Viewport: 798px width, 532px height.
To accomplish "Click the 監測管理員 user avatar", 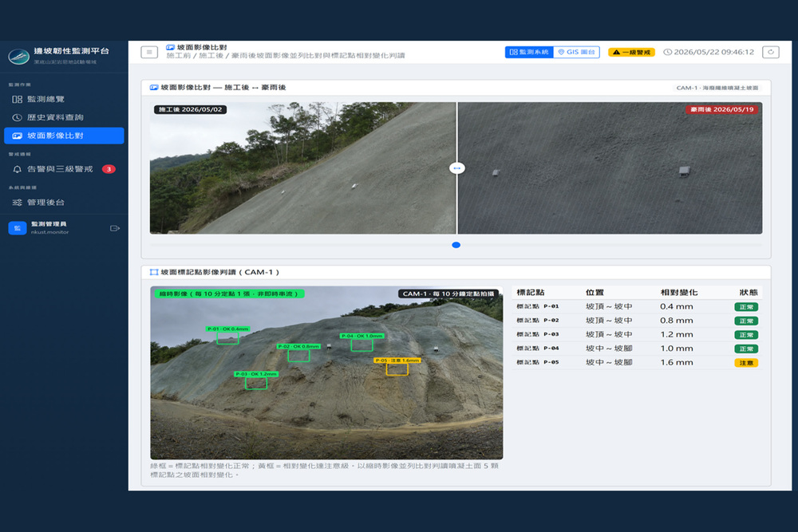I will (18, 228).
